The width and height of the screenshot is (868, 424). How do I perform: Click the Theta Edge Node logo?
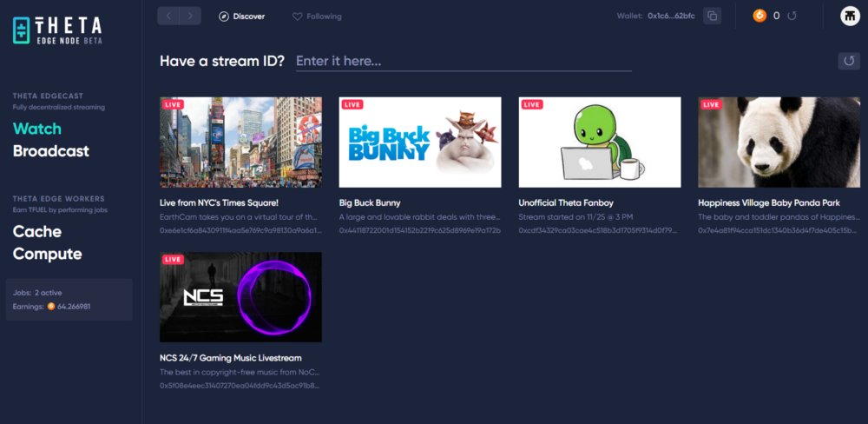(x=57, y=30)
